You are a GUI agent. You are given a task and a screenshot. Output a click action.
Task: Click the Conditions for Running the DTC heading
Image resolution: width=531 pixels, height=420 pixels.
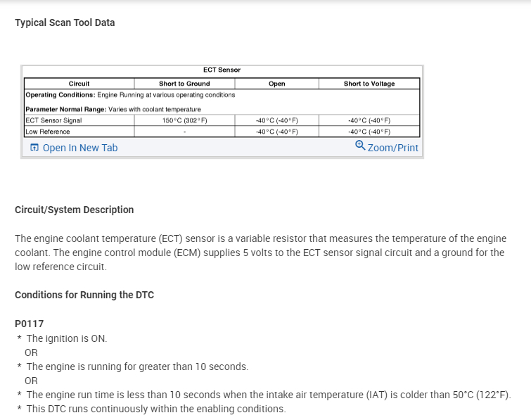click(84, 295)
